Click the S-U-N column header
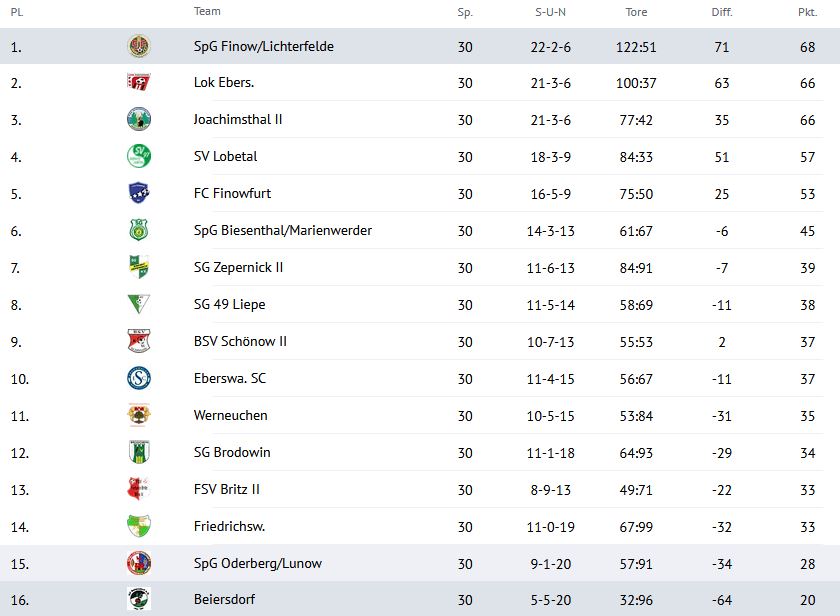The width and height of the screenshot is (840, 616). coord(550,12)
